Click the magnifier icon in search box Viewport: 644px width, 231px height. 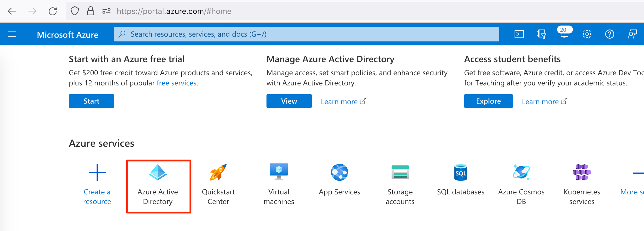click(x=122, y=34)
